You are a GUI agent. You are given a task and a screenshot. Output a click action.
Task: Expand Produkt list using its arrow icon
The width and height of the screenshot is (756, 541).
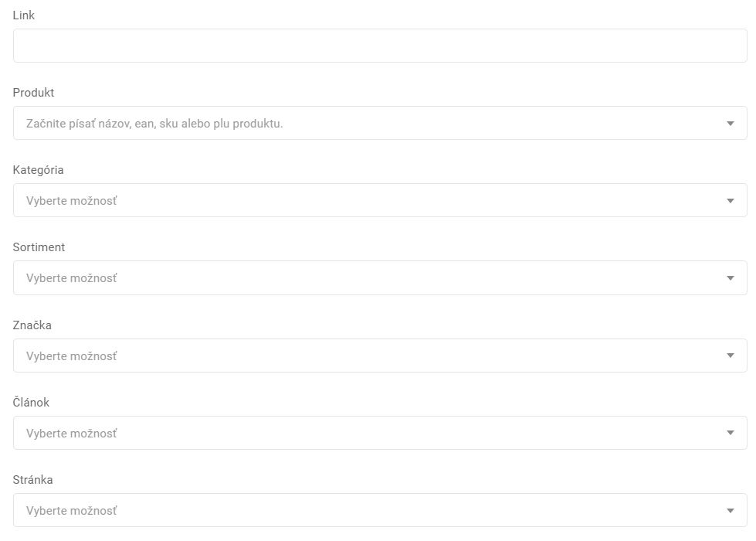(731, 124)
